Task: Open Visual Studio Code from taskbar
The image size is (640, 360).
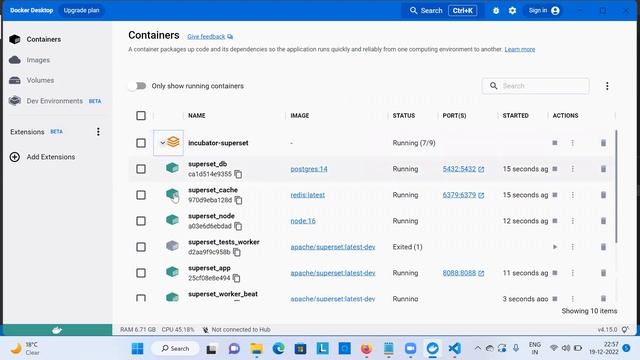Action: point(454,349)
